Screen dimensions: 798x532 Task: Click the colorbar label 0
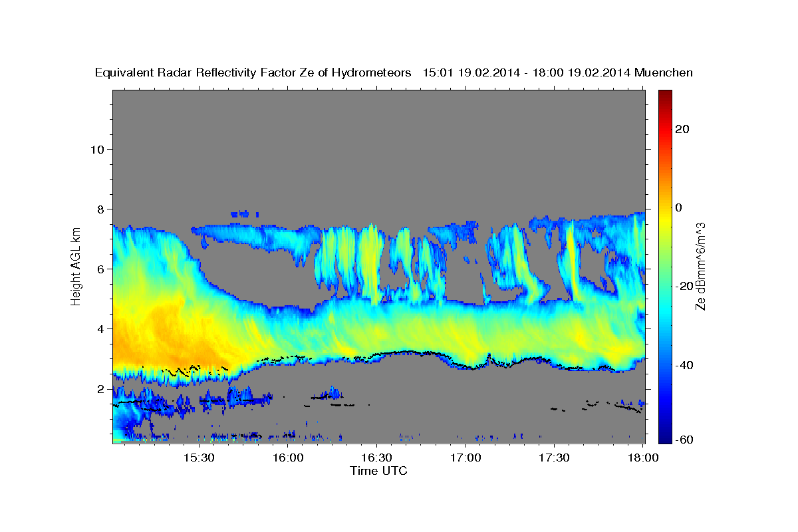coord(679,207)
